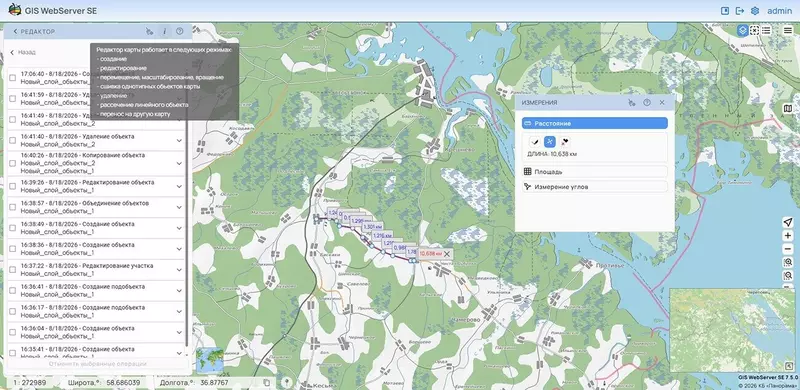Click the panel toggle icon left of logout

(x=725, y=11)
